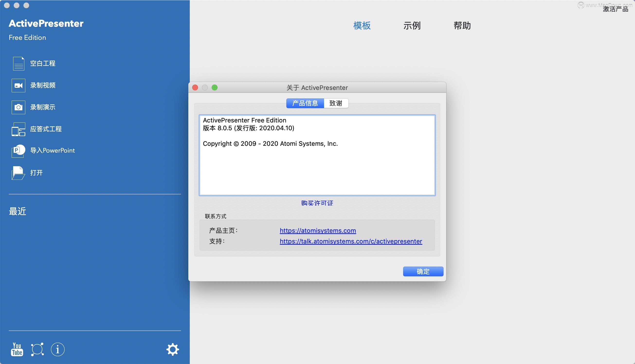Viewport: 635px width, 364px height.
Task: Click the record presentation camera icon
Action: point(18,107)
